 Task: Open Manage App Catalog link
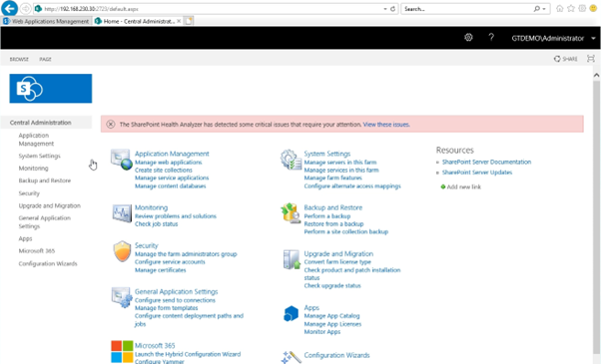point(331,316)
